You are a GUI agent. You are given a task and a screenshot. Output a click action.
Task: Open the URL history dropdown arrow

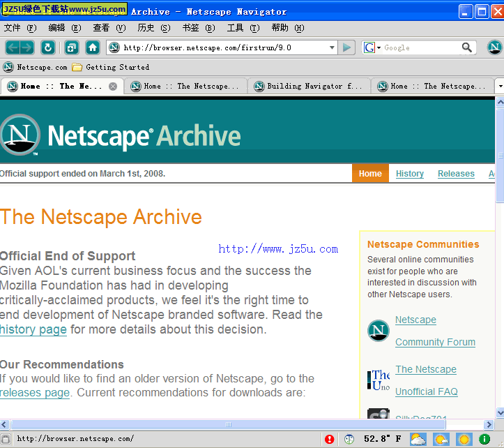tap(332, 47)
